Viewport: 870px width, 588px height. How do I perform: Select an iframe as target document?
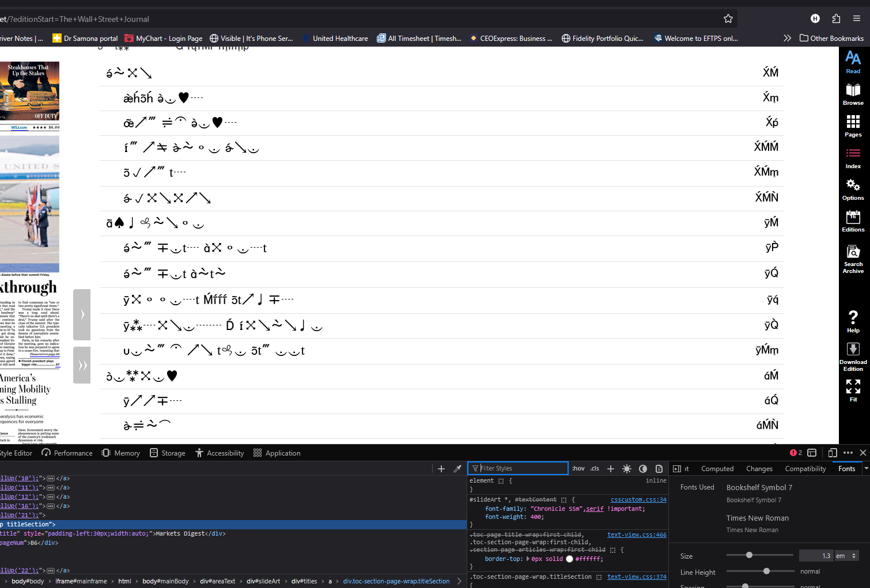pos(812,453)
